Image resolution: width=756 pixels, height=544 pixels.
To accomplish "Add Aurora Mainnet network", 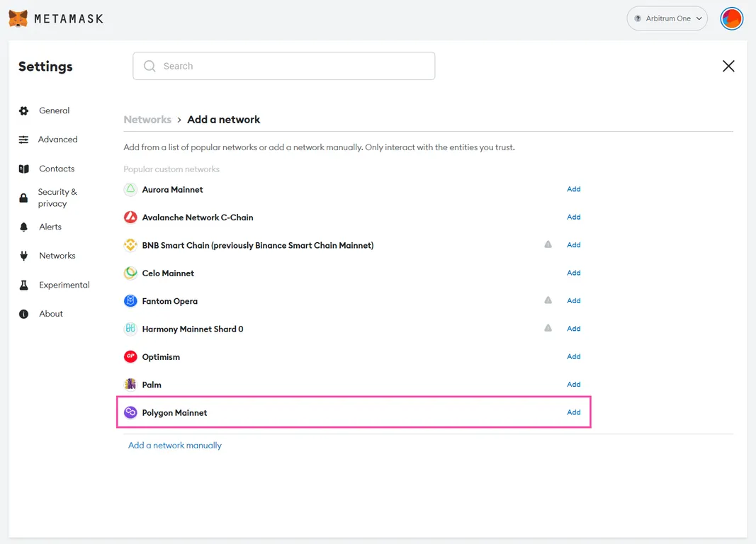I will coord(573,189).
